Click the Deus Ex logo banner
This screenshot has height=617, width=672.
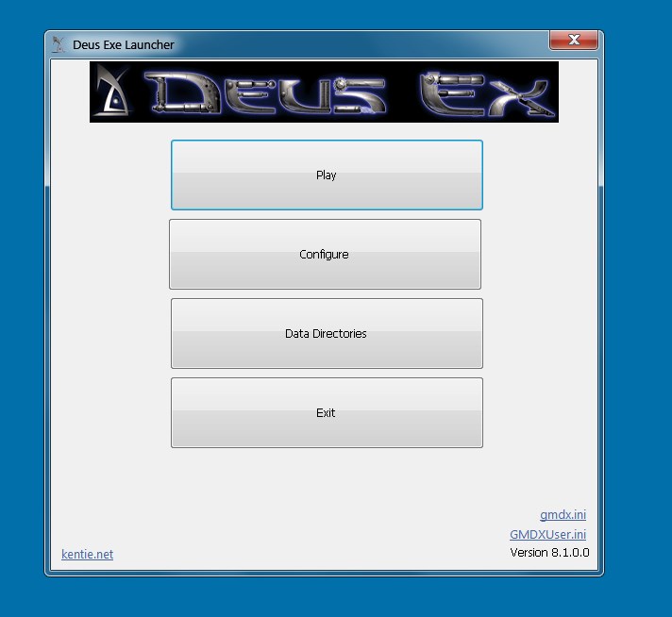324,92
